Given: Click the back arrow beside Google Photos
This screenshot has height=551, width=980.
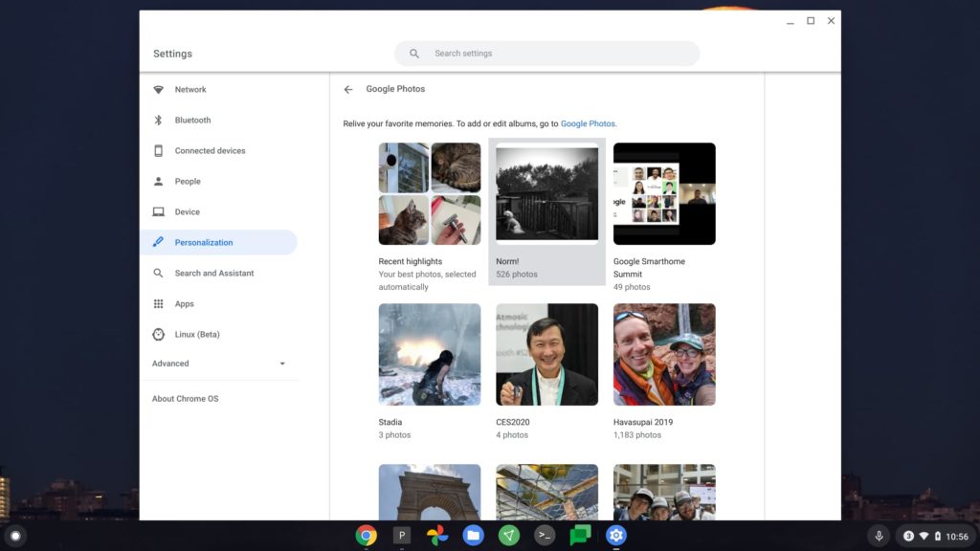Looking at the screenshot, I should click(x=348, y=89).
